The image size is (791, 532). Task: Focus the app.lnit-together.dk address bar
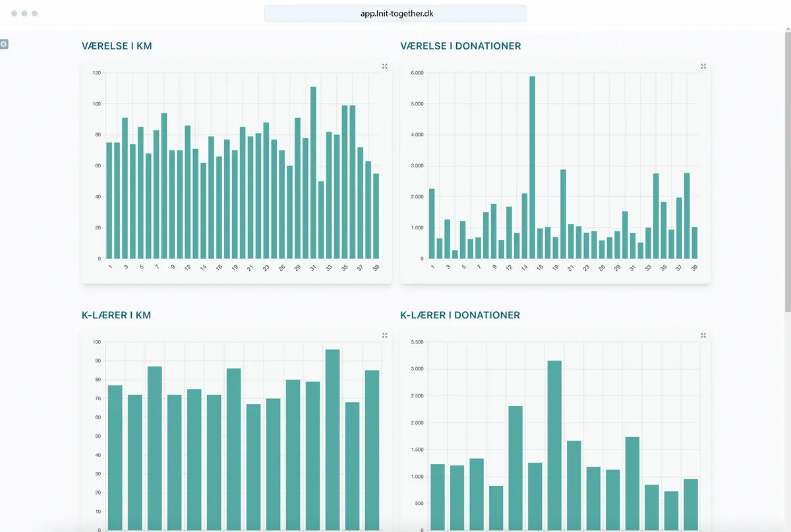coord(395,13)
